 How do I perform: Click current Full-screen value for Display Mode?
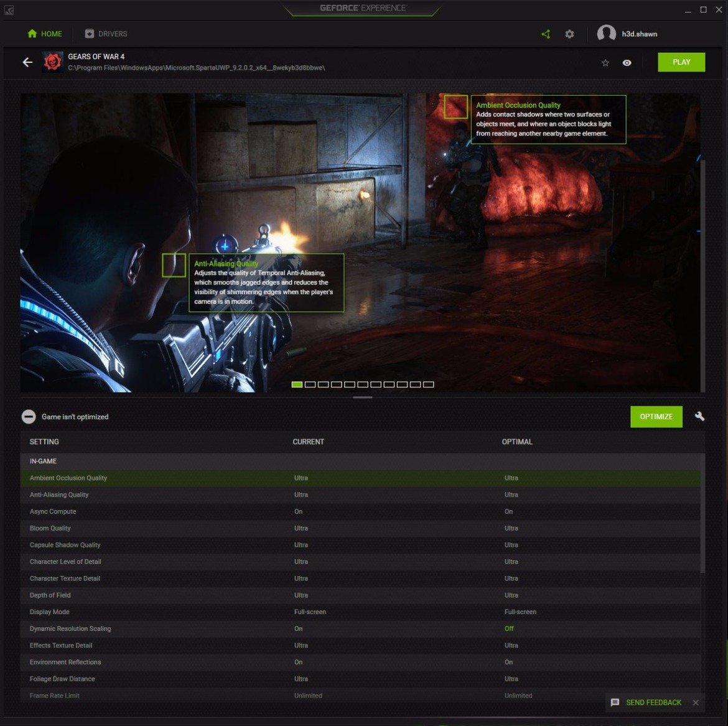click(x=310, y=612)
